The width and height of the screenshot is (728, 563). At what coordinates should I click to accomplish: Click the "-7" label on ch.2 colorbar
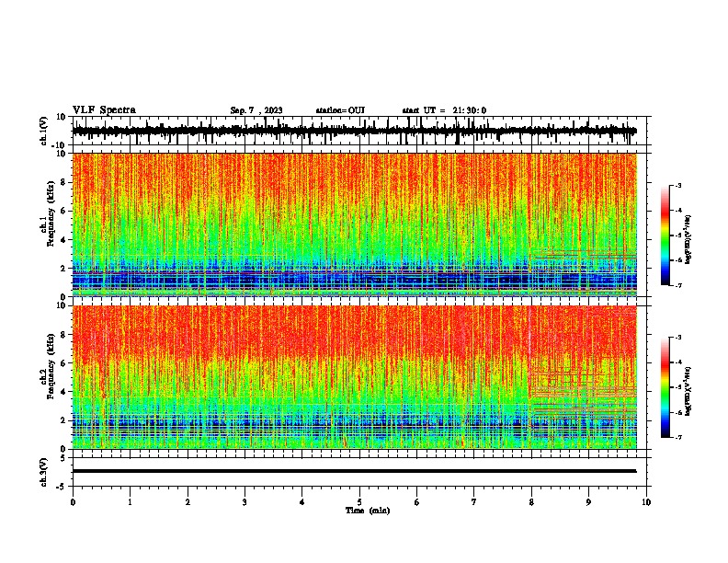(678, 437)
